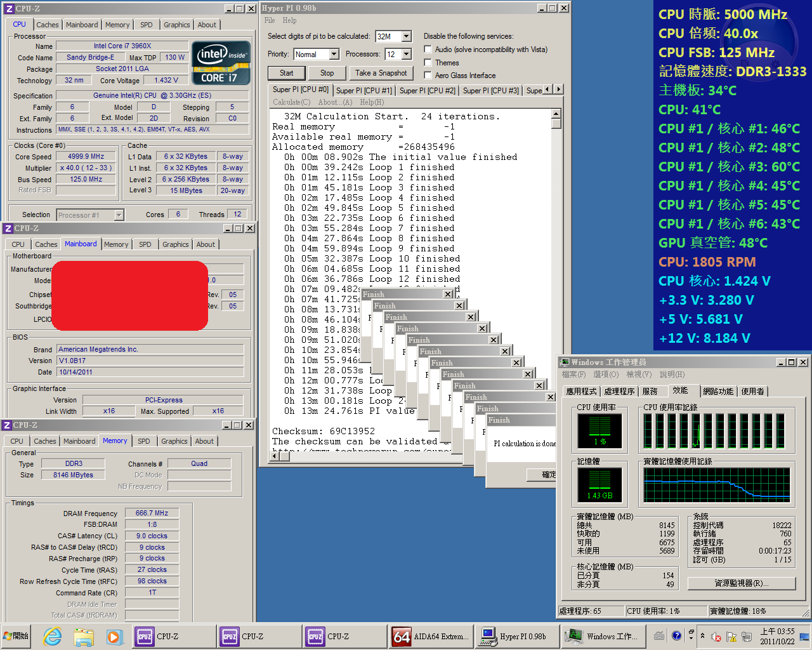
Task: Click the blue help icon in tray
Action: click(x=676, y=635)
